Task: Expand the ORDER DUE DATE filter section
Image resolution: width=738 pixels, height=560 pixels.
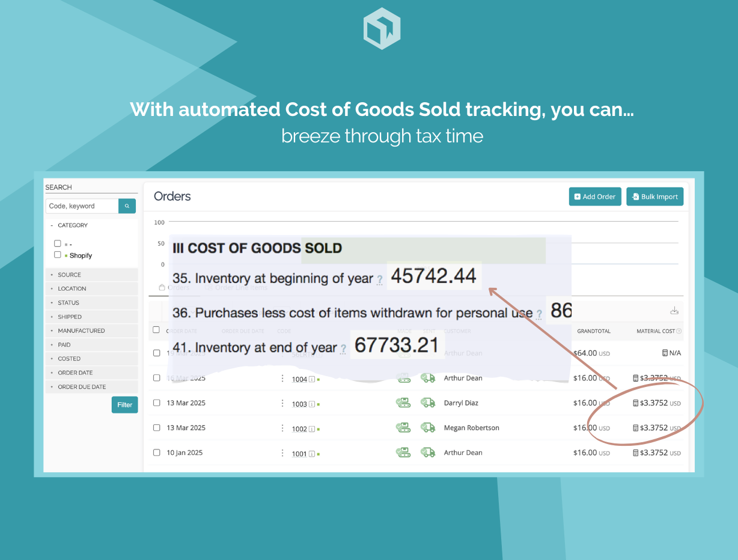Action: 91,387
